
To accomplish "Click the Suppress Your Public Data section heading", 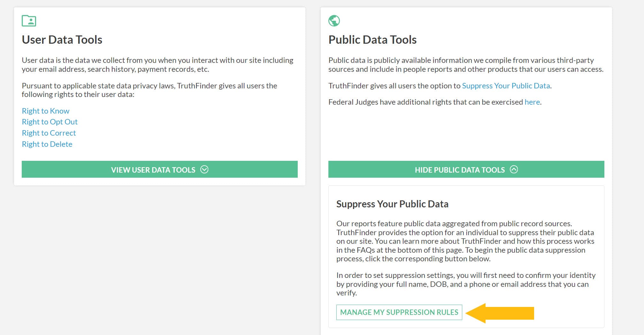I will point(392,204).
